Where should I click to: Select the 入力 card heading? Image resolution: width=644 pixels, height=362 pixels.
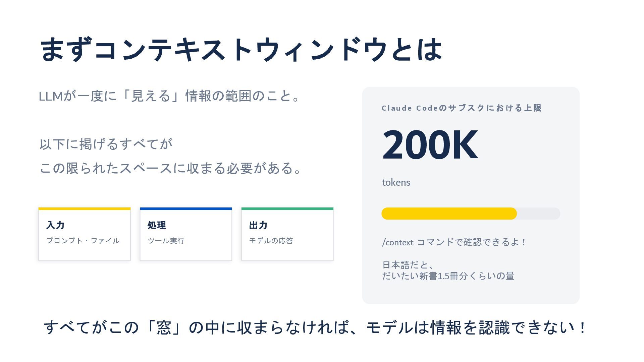56,225
